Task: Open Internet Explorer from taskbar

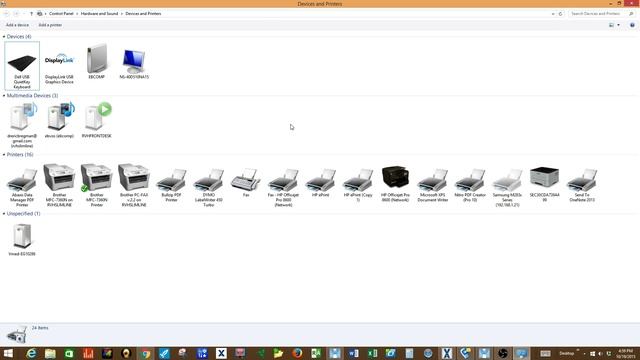Action: point(31,353)
